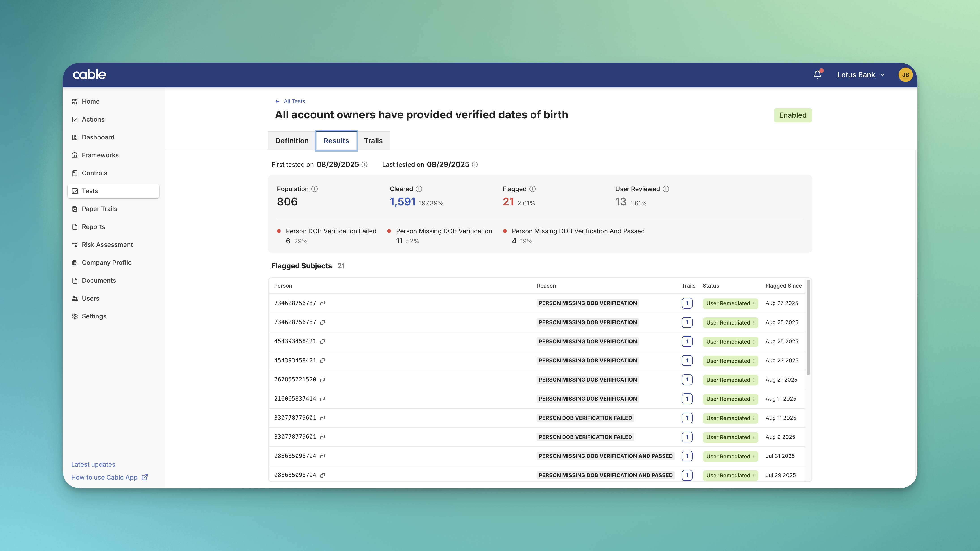Switch to the Definition tab
The height and width of the screenshot is (551, 980).
point(292,141)
